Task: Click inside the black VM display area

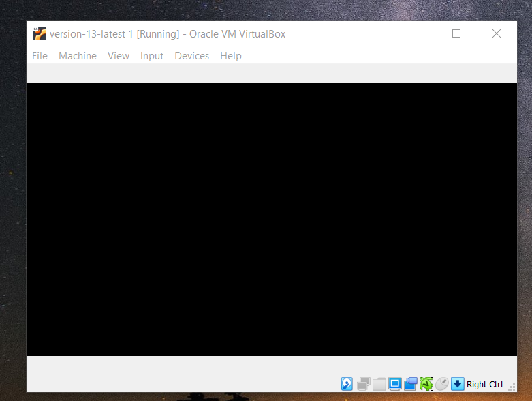Action: click(271, 220)
